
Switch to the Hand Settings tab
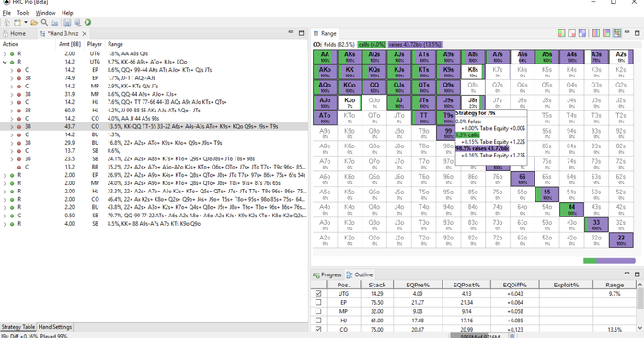(x=55, y=327)
